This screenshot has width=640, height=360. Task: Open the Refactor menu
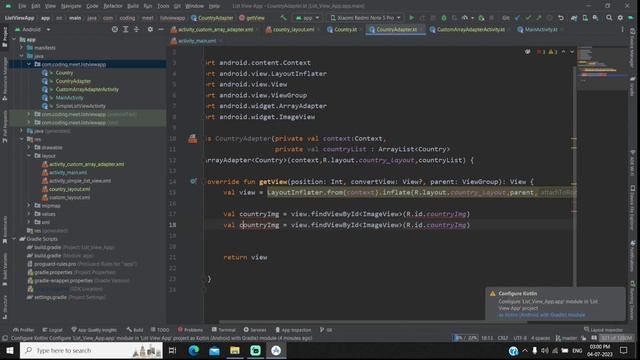[113, 6]
